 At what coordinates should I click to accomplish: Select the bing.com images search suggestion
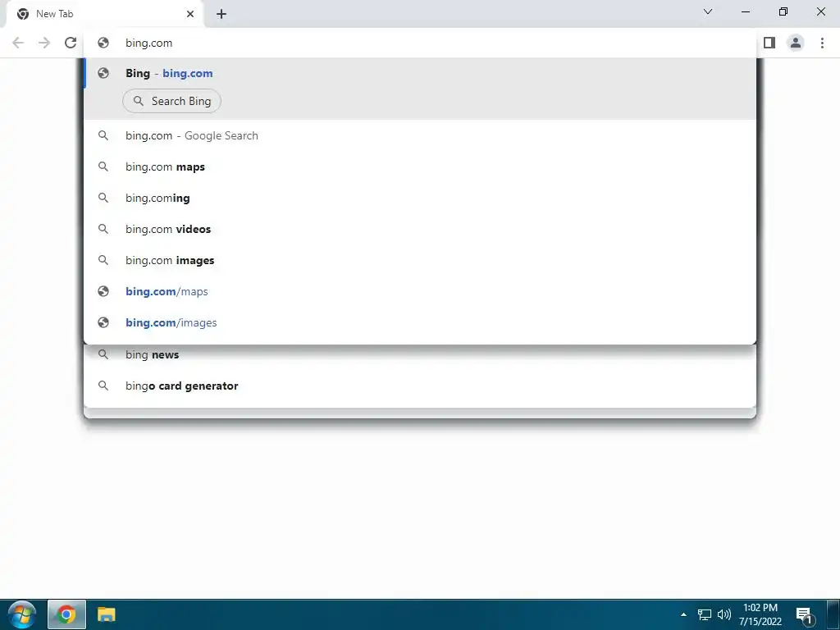click(420, 260)
